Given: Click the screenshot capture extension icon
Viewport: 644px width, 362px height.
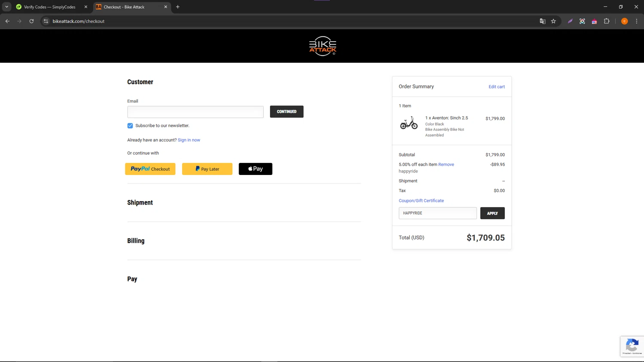Looking at the screenshot, I should pyautogui.click(x=582, y=21).
